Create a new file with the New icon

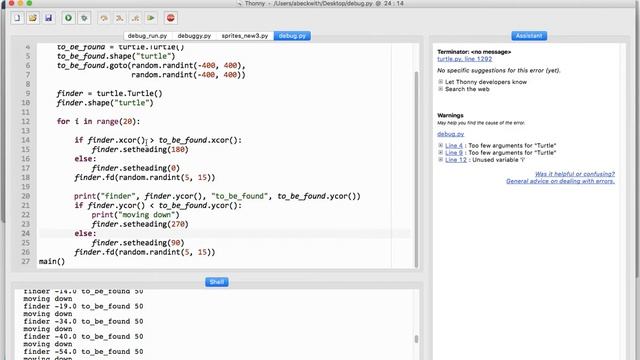[x=17, y=18]
